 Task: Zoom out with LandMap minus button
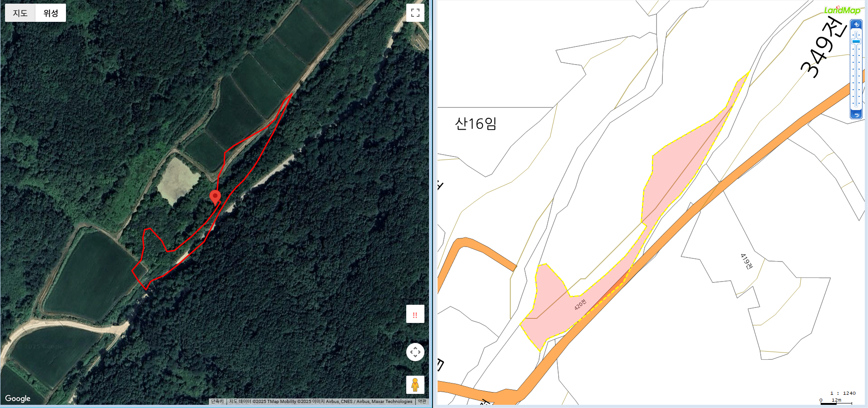[x=856, y=115]
